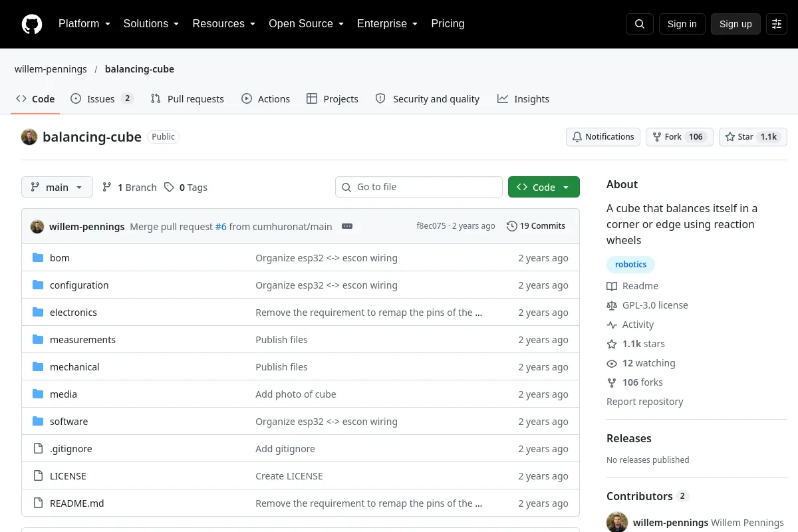The image size is (798, 532).
Task: Click the README.md file icon
Action: pos(38,503)
